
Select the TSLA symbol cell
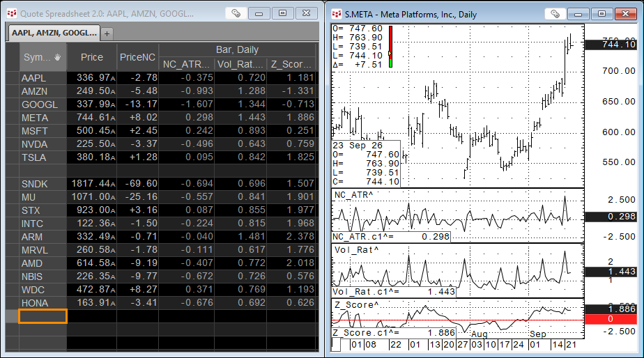43,157
